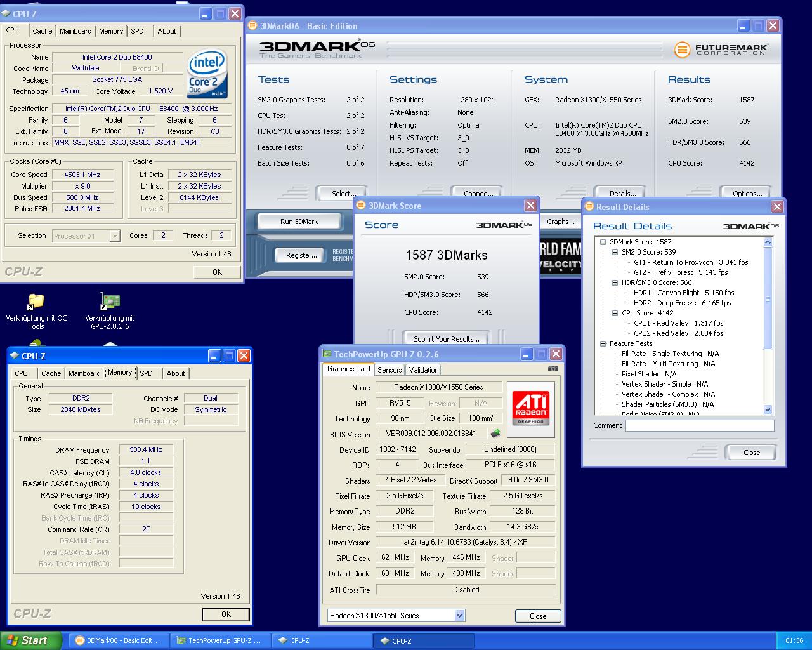The image size is (812, 650).
Task: Click the DRAM Frequency value 500.4 MHz
Action: click(x=146, y=449)
